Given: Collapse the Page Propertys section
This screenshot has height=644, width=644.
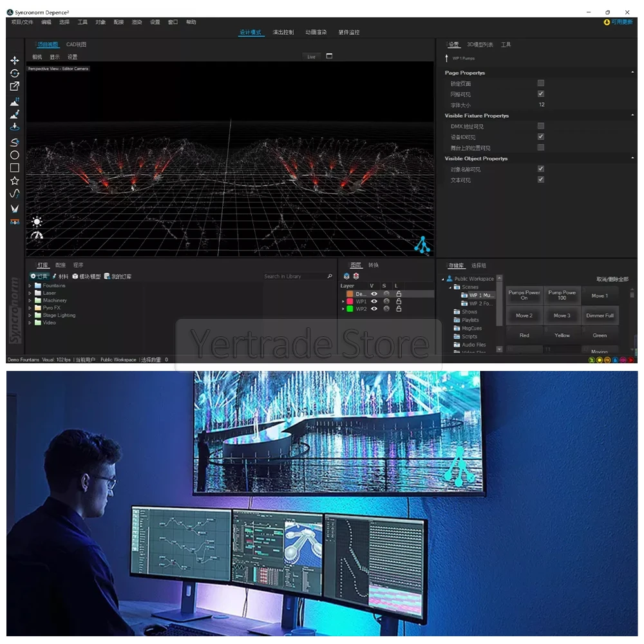Looking at the screenshot, I should tap(632, 72).
